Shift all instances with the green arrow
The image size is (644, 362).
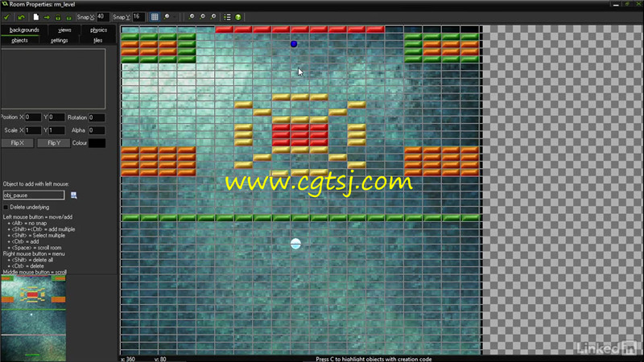[x=47, y=17]
